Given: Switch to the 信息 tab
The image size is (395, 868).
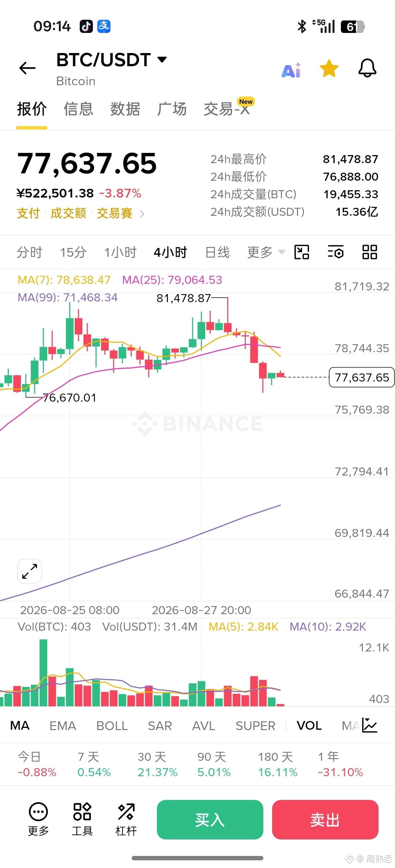Looking at the screenshot, I should pyautogui.click(x=78, y=109).
